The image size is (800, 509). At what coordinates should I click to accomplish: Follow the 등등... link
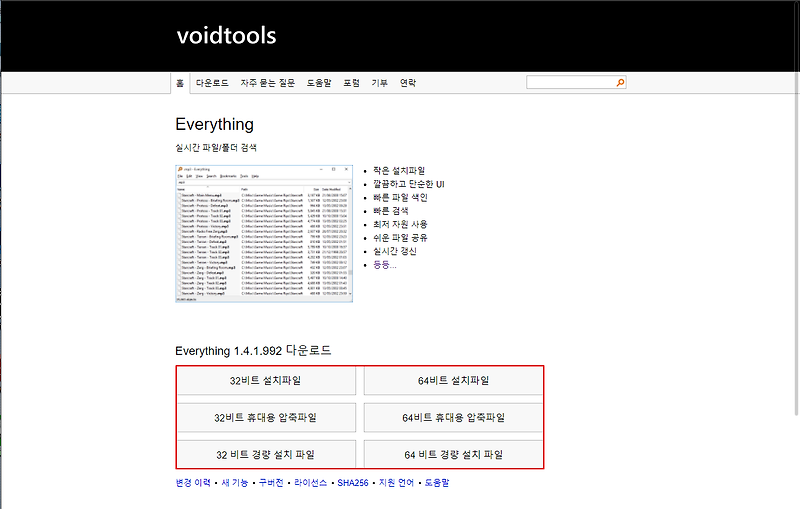tap(385, 264)
